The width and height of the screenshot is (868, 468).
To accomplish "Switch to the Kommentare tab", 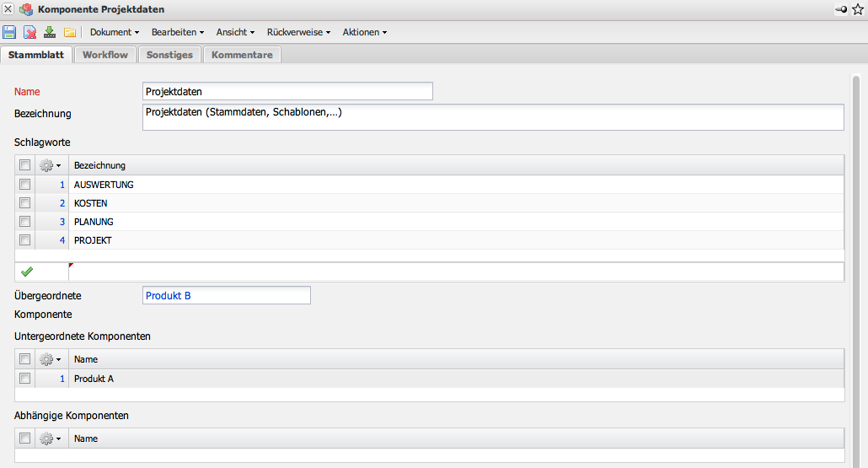I will (242, 55).
